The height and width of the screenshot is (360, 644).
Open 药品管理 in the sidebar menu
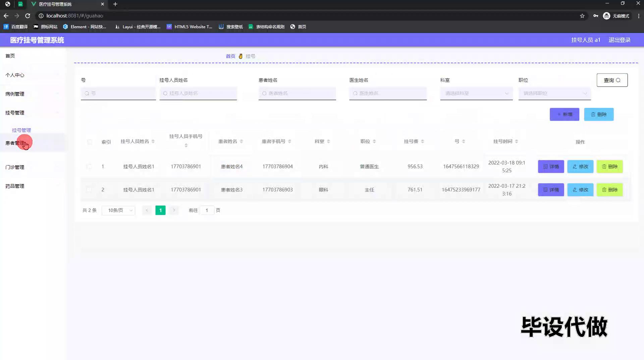15,186
